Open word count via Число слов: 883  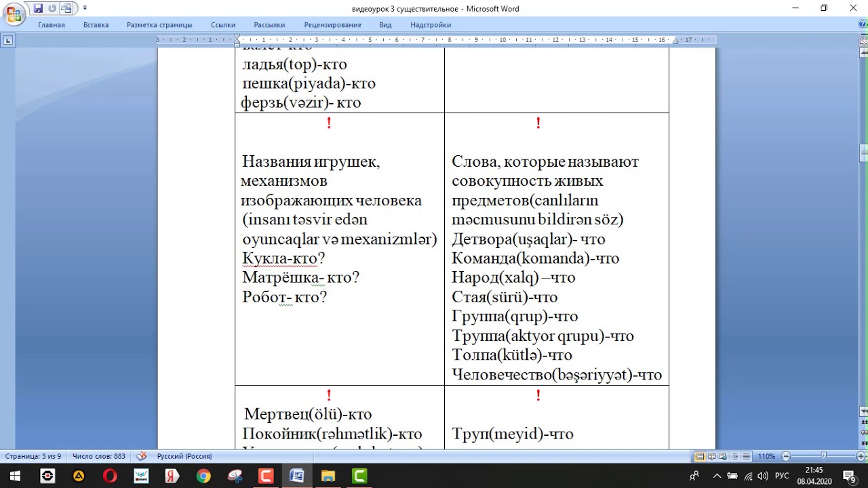(99, 456)
